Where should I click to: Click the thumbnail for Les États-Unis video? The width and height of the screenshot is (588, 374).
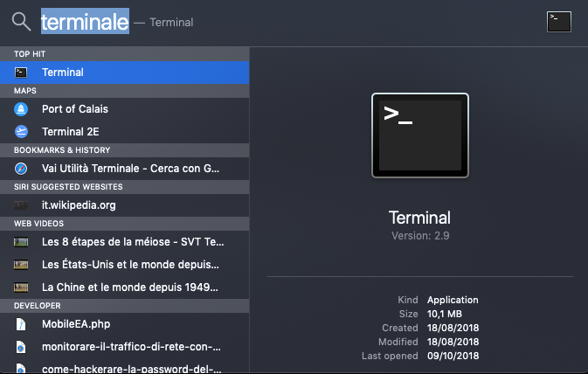(x=21, y=265)
